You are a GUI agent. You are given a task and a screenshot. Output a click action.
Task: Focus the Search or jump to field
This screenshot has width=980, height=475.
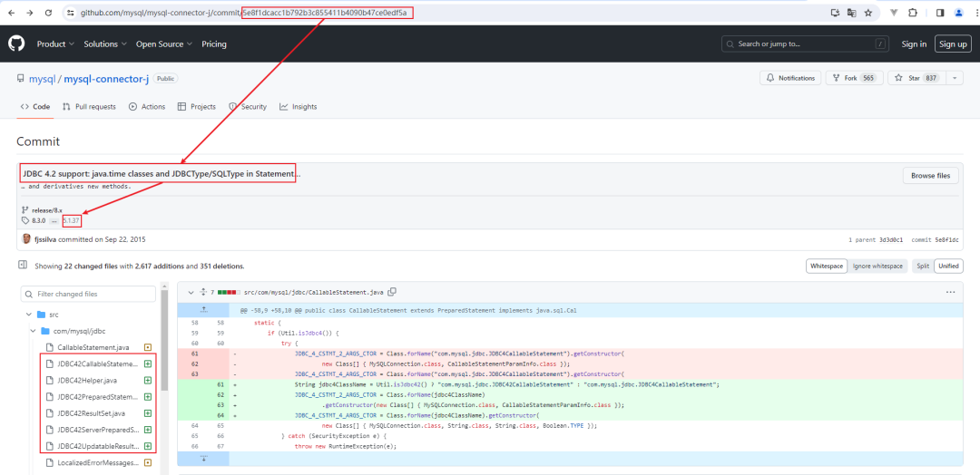pyautogui.click(x=805, y=44)
